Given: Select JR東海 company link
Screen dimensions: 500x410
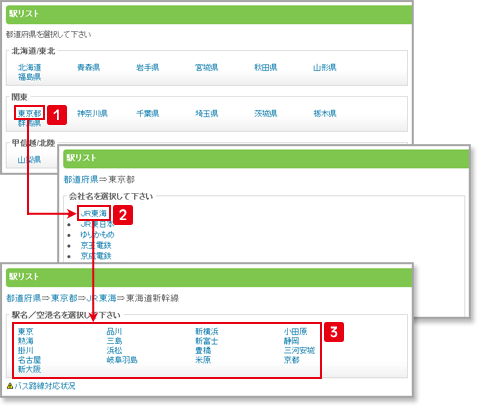Looking at the screenshot, I should [94, 213].
